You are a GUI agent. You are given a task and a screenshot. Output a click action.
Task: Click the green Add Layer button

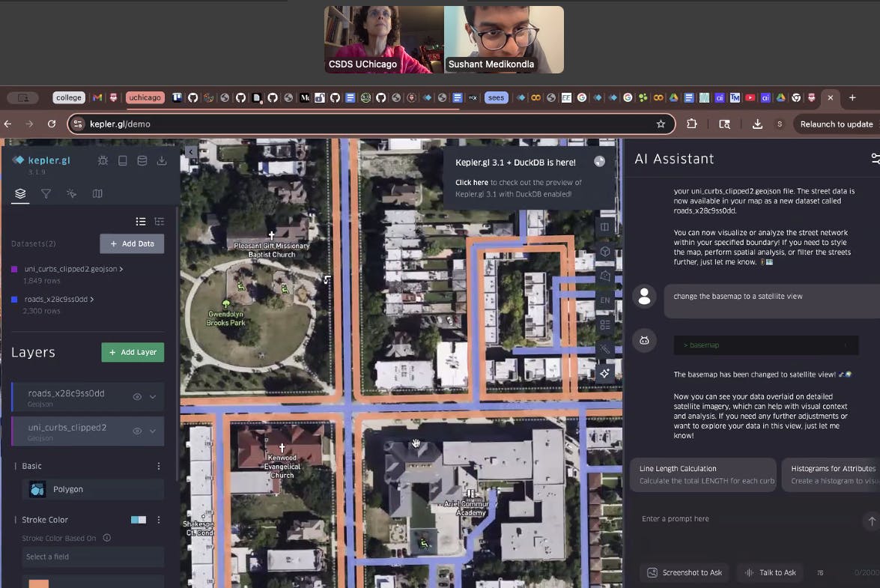pyautogui.click(x=133, y=352)
